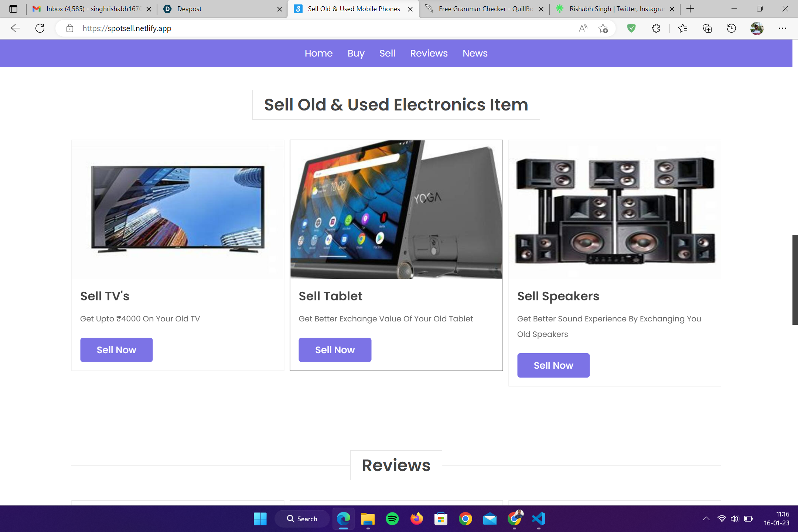The width and height of the screenshot is (798, 532).
Task: Close the Free Grammar Checker tab
Action: pos(541,9)
